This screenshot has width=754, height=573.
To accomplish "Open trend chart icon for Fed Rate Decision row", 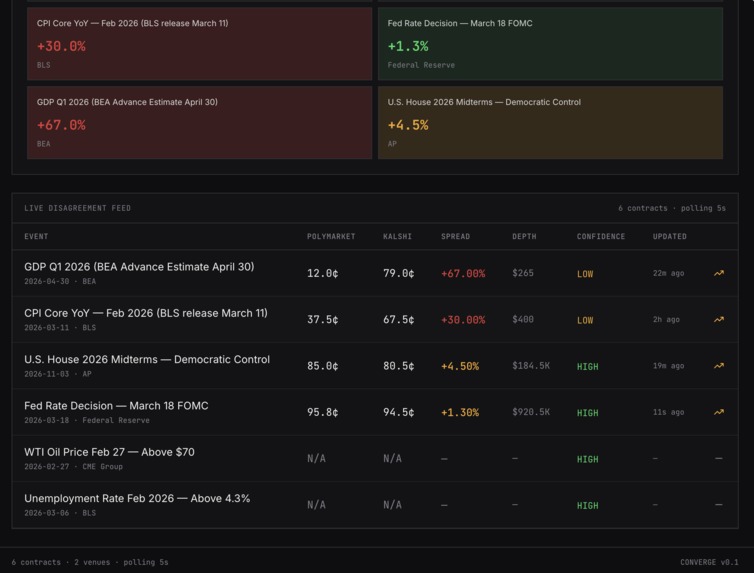I will point(718,412).
